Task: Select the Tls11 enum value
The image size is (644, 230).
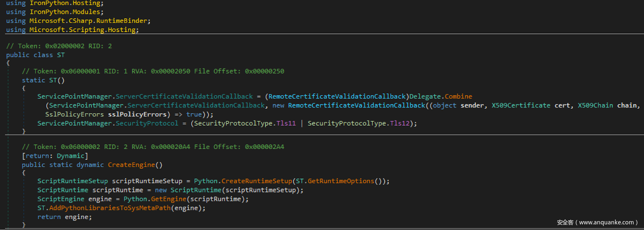Action: coord(286,124)
